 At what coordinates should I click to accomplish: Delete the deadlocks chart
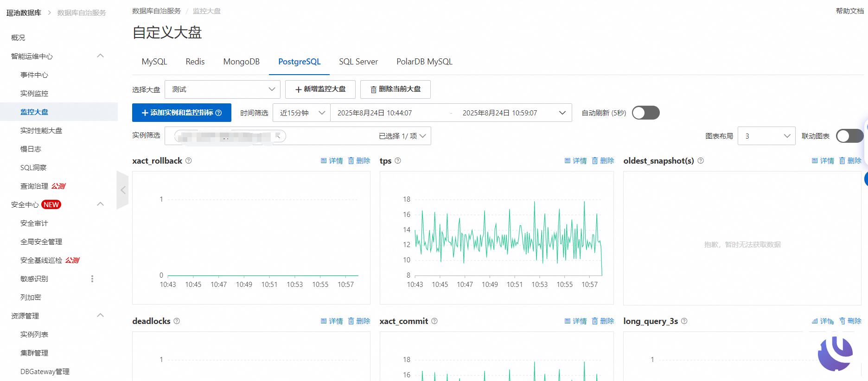[x=359, y=321]
